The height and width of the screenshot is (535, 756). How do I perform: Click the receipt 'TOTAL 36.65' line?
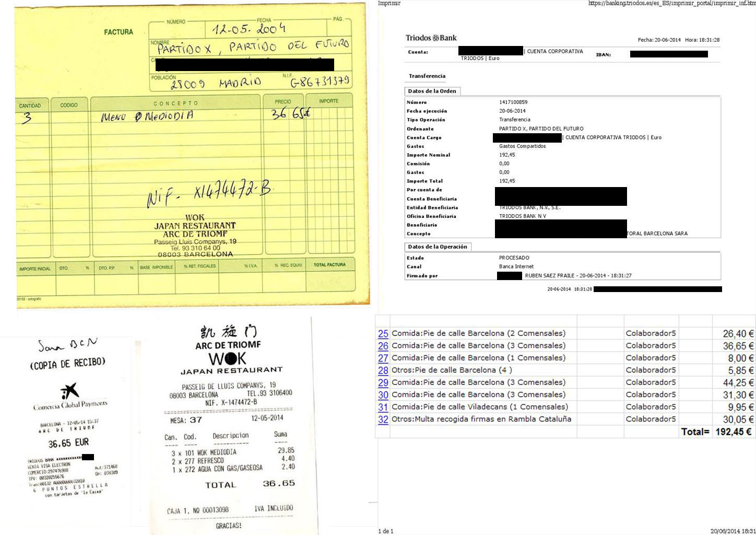(x=250, y=484)
